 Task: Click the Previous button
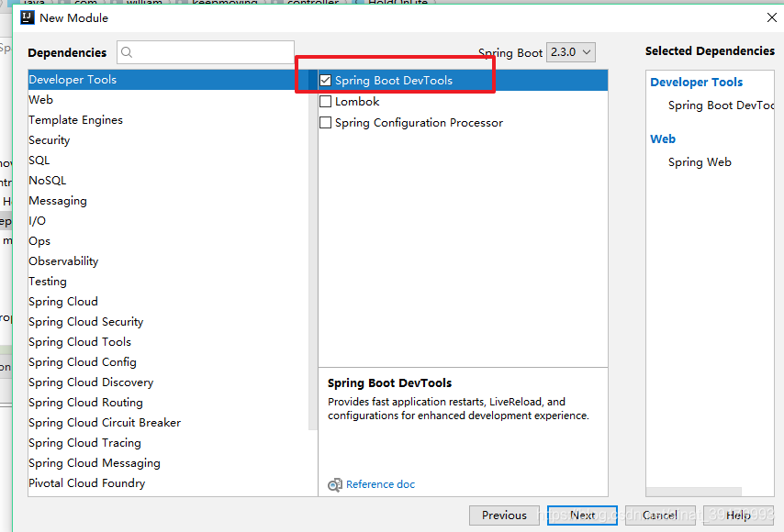(x=504, y=515)
